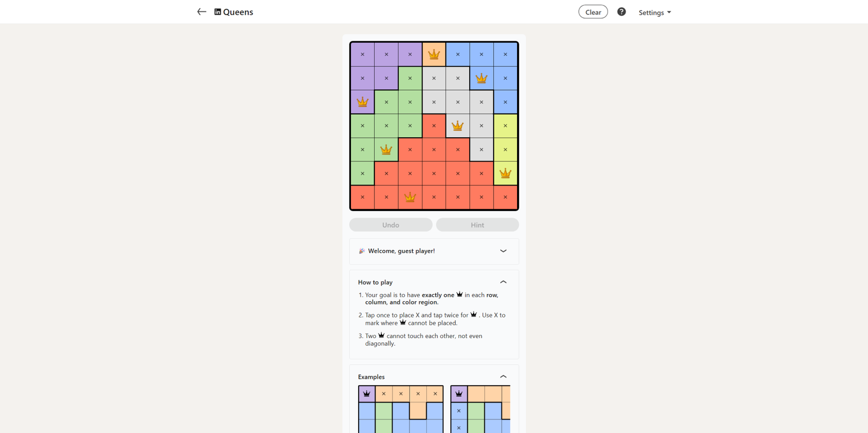The image size is (868, 433).
Task: Click the back arrow icon
Action: click(201, 12)
